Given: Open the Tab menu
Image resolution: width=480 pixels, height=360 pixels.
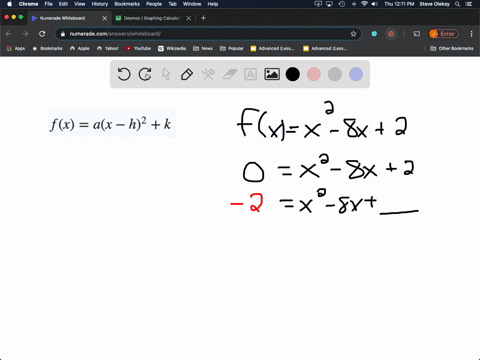Looking at the screenshot, I should tap(172, 4).
